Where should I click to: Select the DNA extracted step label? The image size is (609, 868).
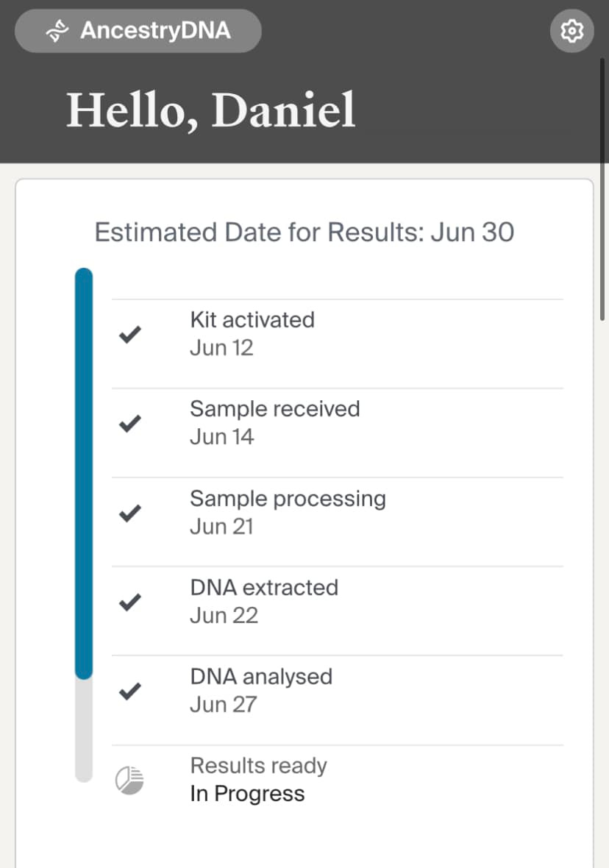263,588
